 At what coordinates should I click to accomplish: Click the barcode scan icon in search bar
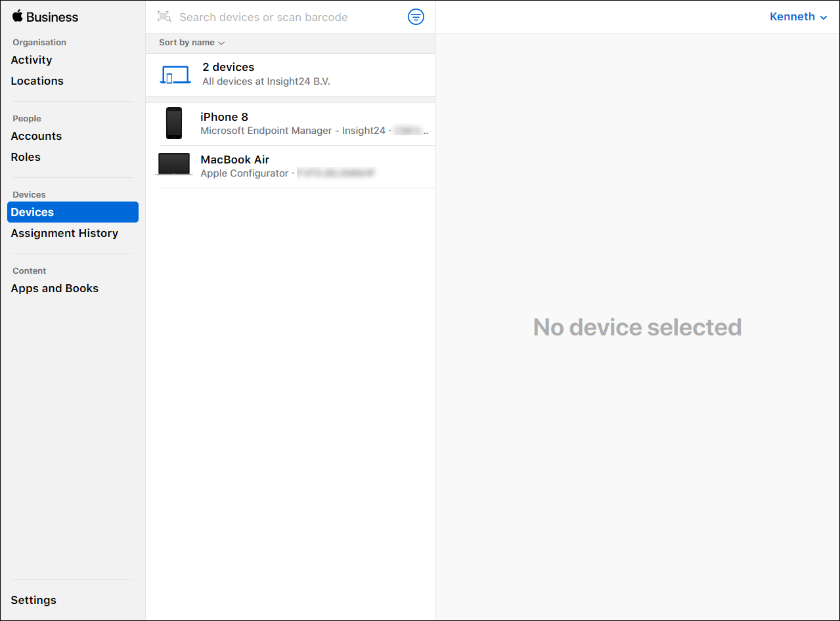tap(164, 17)
